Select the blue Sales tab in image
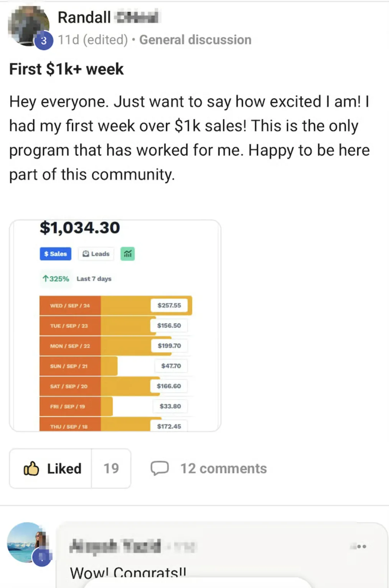This screenshot has width=389, height=588. (x=56, y=254)
